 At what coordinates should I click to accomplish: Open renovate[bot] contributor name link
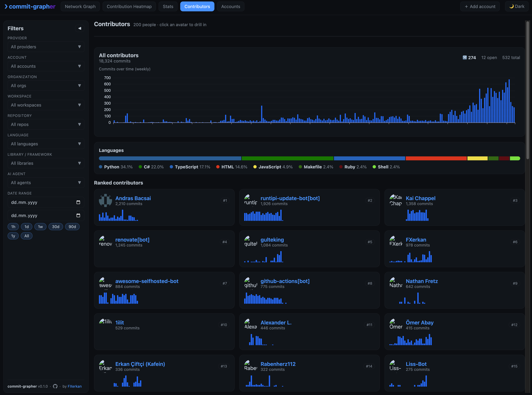pos(132,240)
